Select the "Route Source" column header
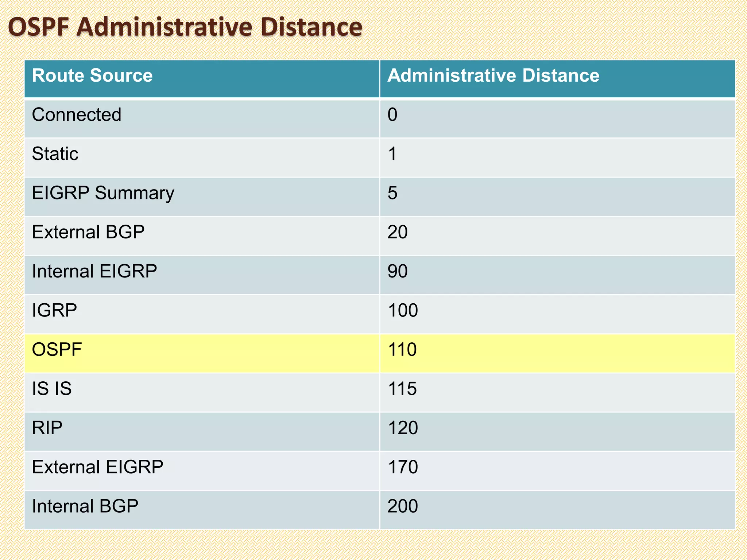This screenshot has height=560, width=747. [202, 79]
